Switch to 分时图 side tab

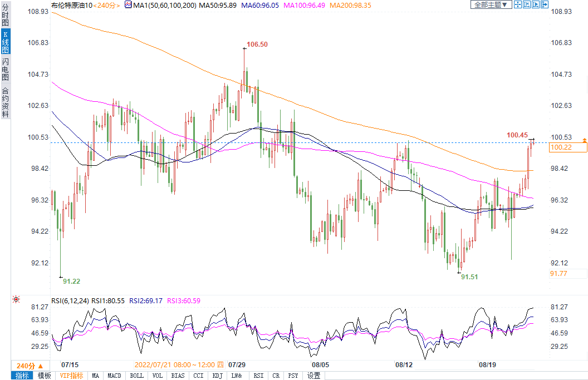click(6, 17)
